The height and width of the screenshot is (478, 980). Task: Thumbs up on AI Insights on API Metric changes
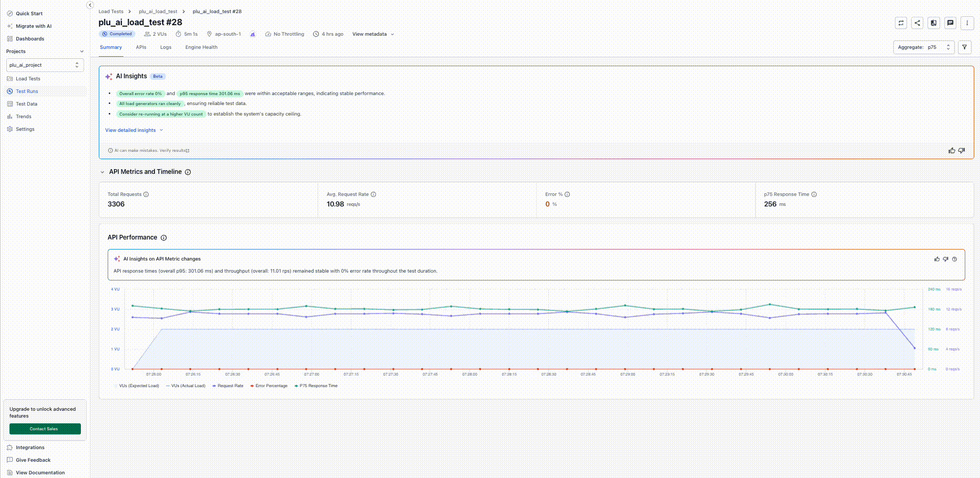click(937, 259)
